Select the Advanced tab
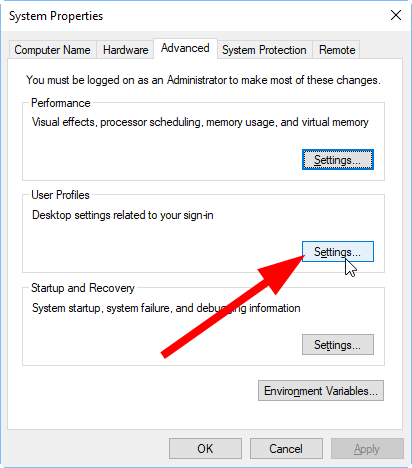Screen dimensions: 412x468 click(185, 48)
